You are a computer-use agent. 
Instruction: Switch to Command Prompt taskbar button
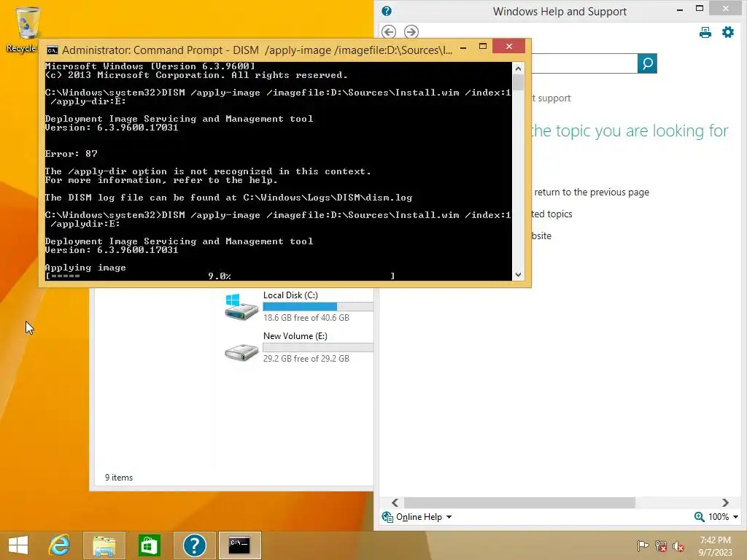coord(239,545)
